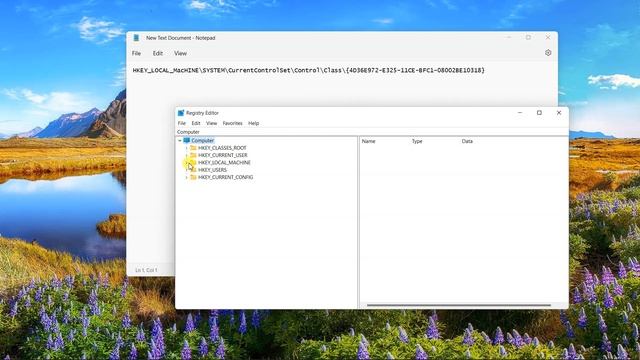Open Registry Editor Favorites menu

tap(232, 123)
